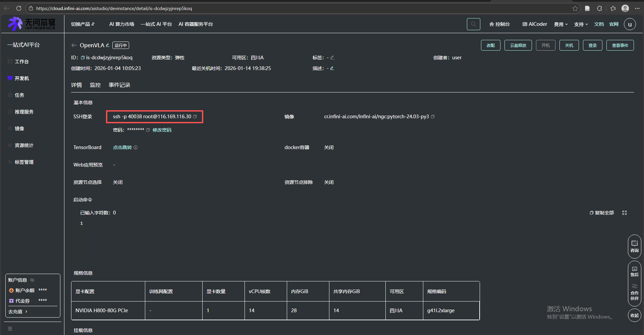The height and width of the screenshot is (335, 644).
Task: Click the 关机 shutdown button
Action: tap(569, 45)
